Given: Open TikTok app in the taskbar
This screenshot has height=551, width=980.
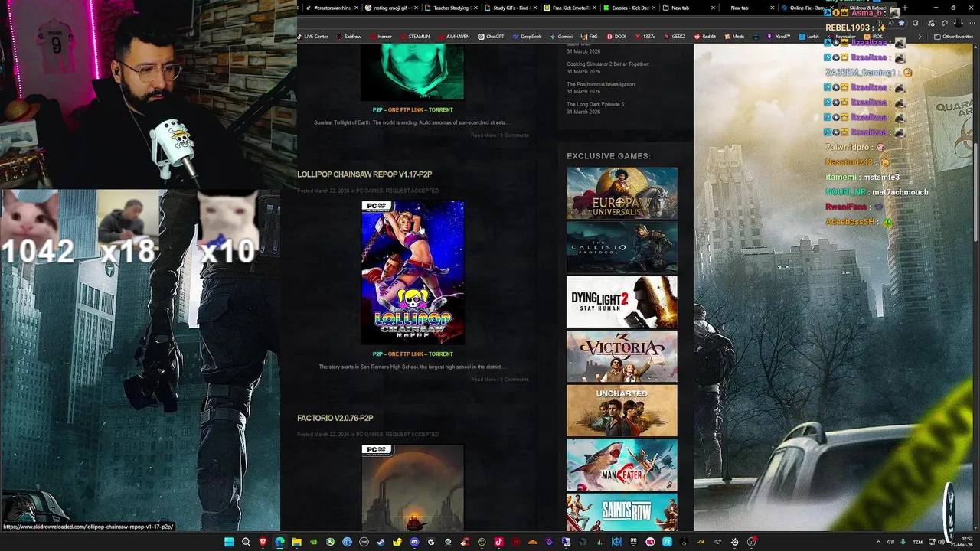Looking at the screenshot, I should (x=498, y=542).
